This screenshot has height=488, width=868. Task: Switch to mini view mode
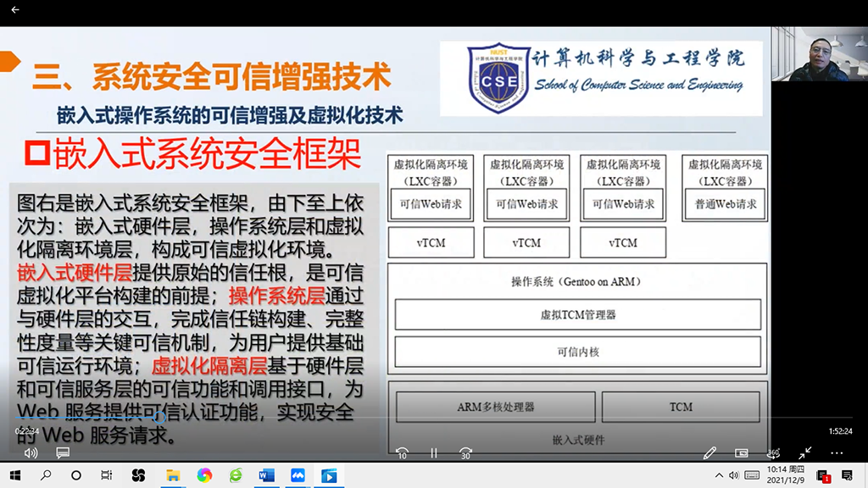pos(742,453)
